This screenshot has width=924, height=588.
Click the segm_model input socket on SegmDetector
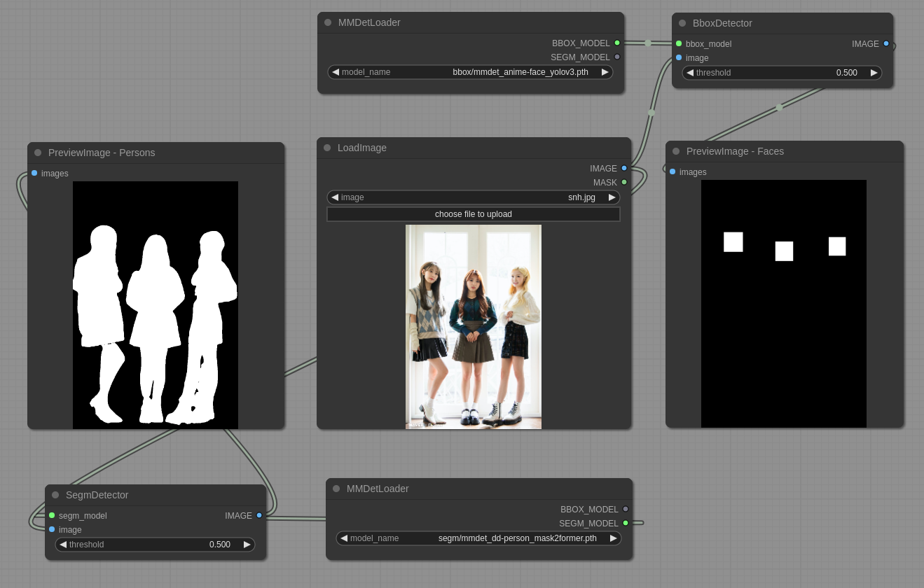coord(52,515)
